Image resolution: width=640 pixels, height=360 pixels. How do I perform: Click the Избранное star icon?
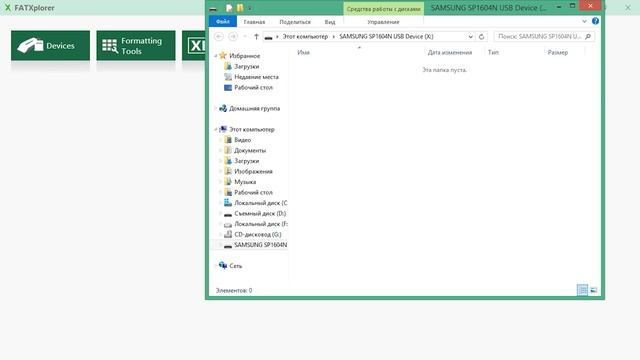(223, 56)
